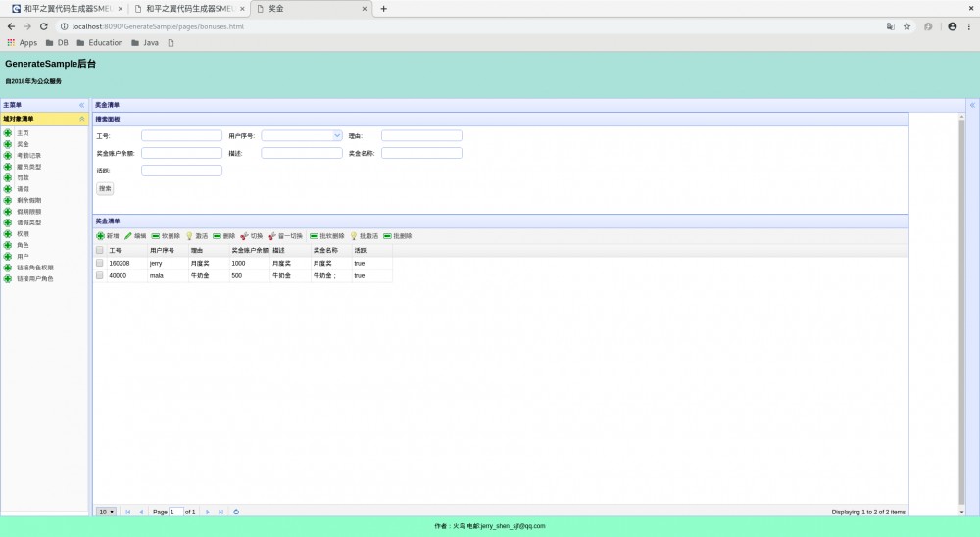
Task: Collapse the 域对象清单 accordion section
Action: coord(81,119)
